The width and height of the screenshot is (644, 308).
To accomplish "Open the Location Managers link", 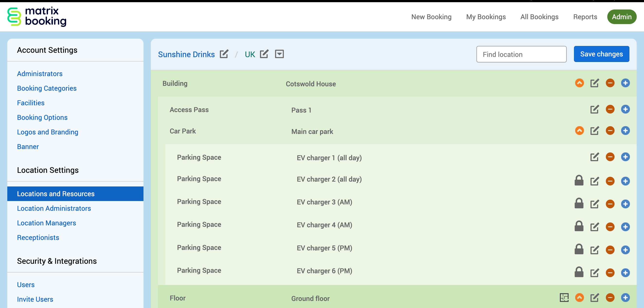I will point(46,223).
